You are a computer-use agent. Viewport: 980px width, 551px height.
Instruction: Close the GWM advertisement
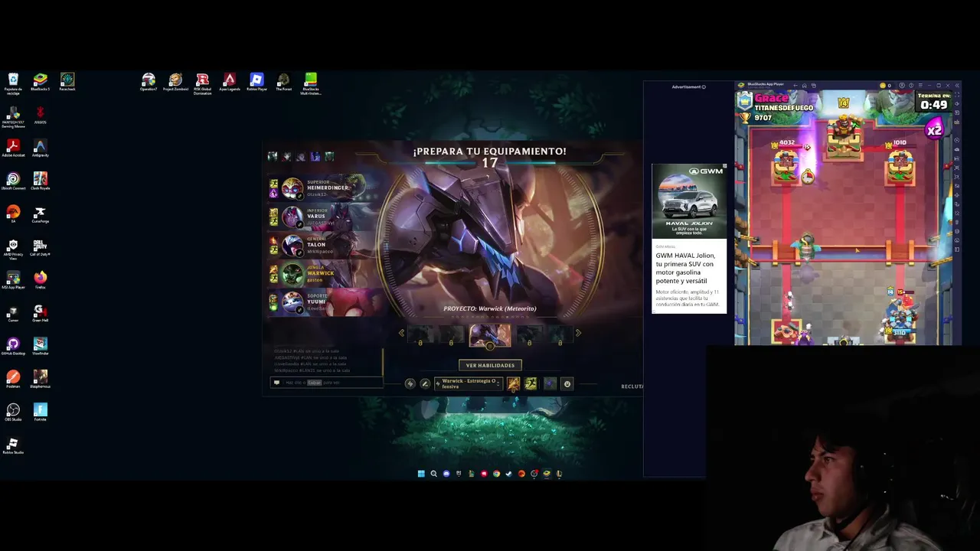pyautogui.click(x=724, y=166)
